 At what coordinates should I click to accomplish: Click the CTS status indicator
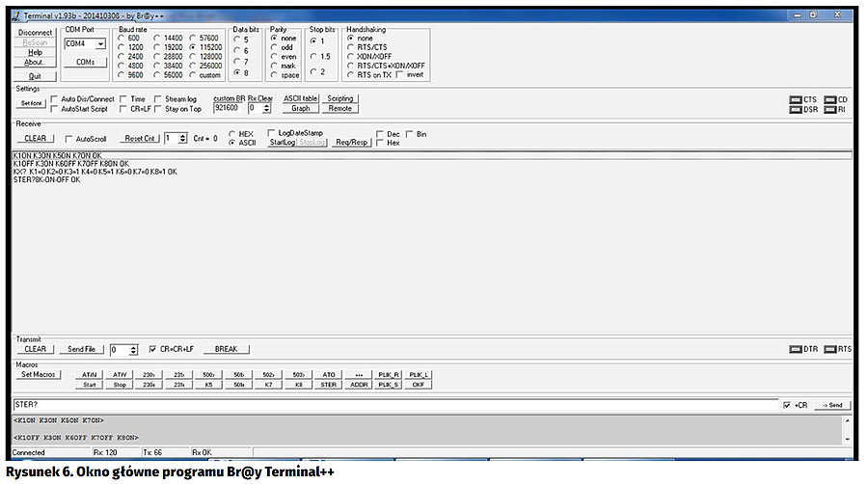tap(795, 99)
